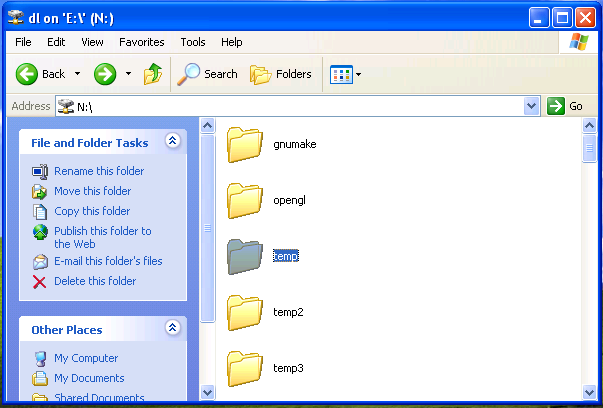
Task: Click the Copy this folder icon
Action: click(40, 211)
